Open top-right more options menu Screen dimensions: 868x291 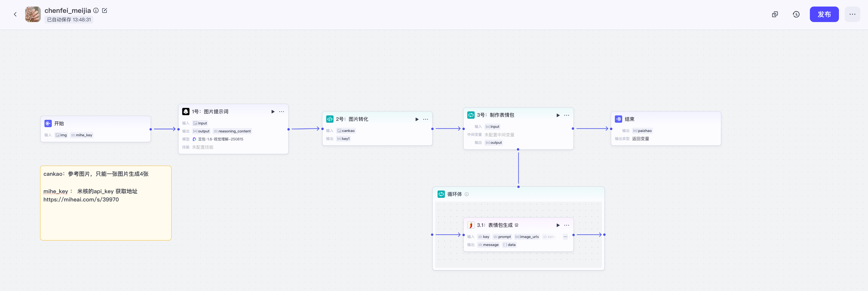coord(852,14)
